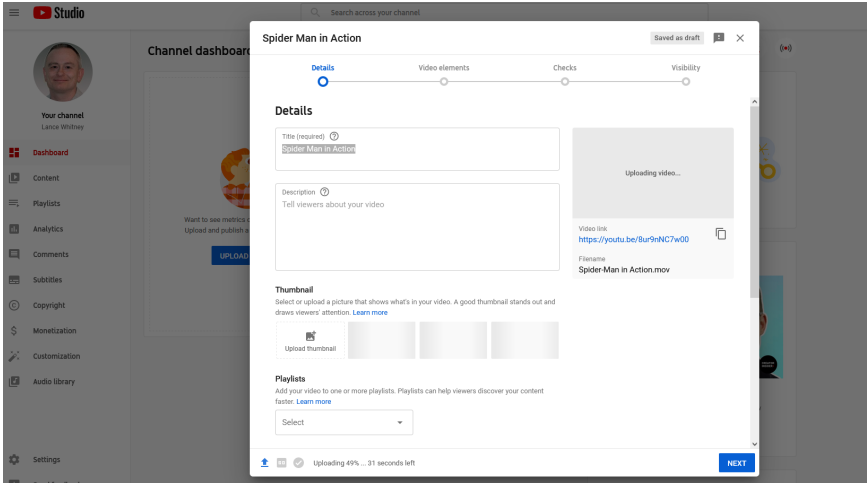Click the Analytics icon in the sidebar

[14, 229]
